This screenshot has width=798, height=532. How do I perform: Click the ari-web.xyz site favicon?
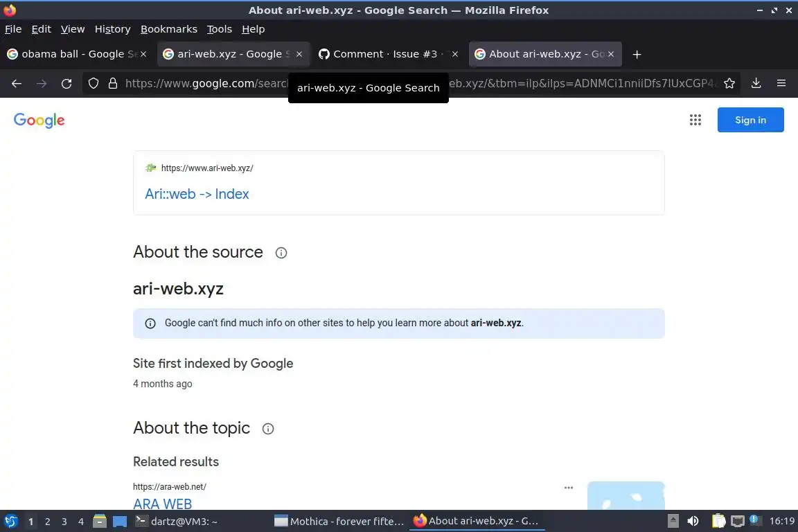[x=150, y=168]
